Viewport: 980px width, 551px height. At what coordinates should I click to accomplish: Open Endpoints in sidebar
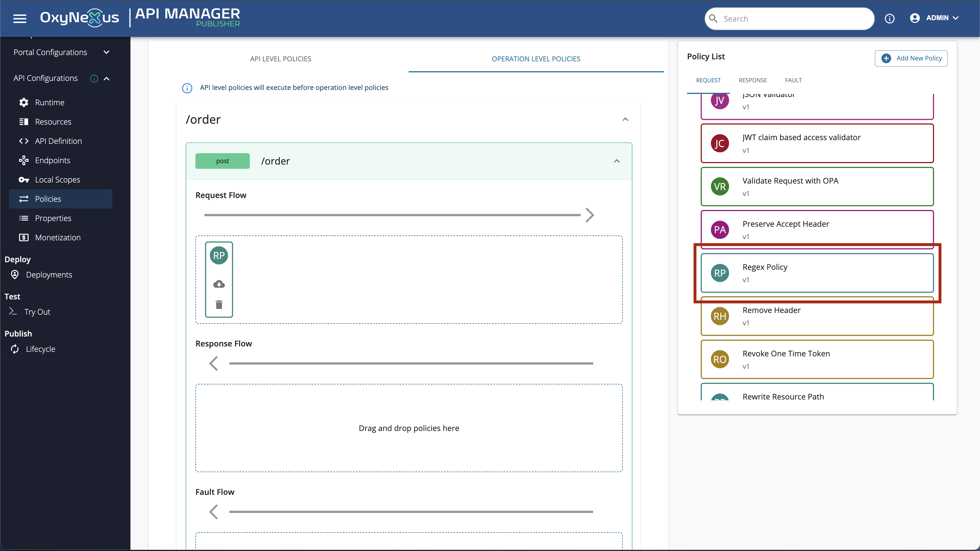(52, 160)
